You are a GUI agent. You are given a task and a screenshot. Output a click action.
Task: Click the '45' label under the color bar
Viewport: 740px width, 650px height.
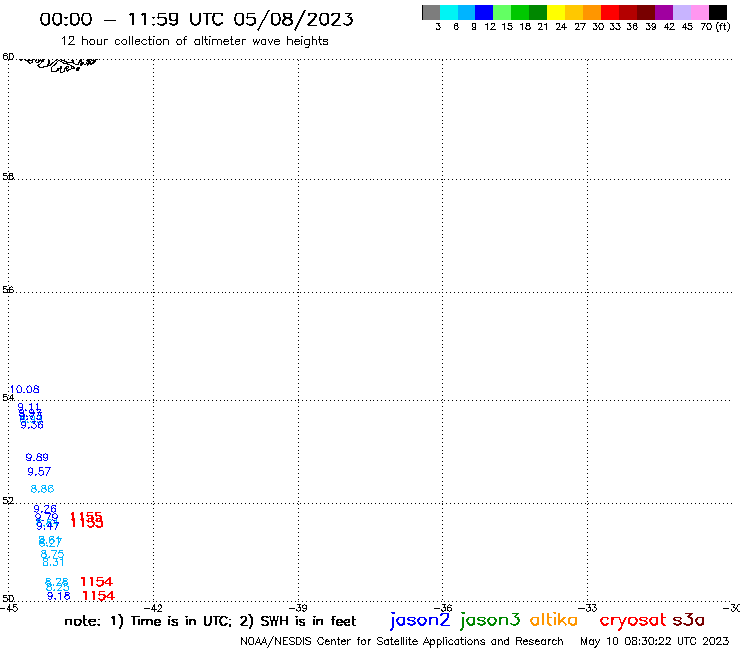[x=687, y=26]
